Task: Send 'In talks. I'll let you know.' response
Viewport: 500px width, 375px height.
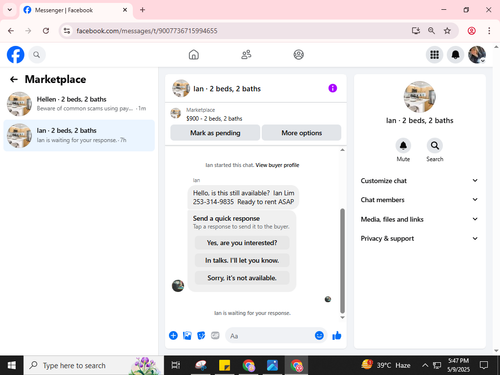Action: [242, 260]
